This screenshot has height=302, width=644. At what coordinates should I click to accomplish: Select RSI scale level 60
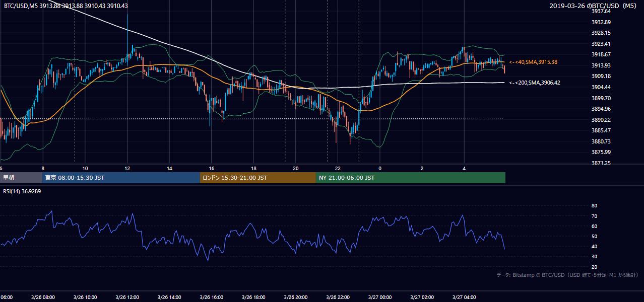(594, 226)
